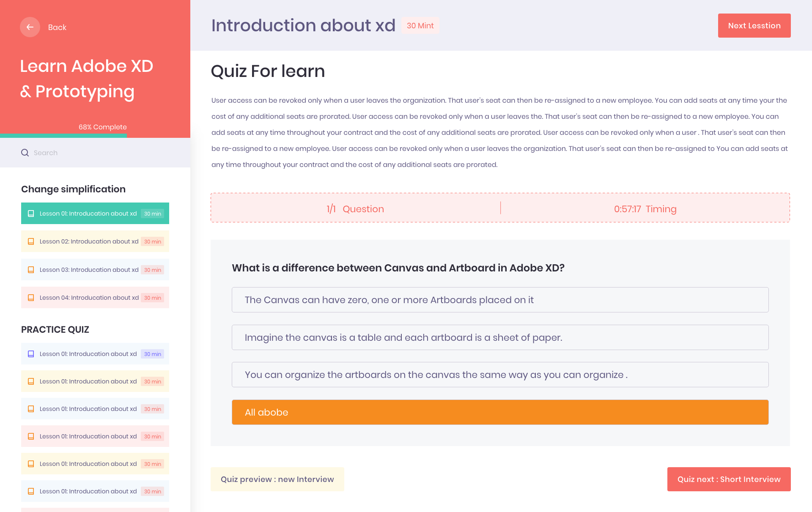The width and height of the screenshot is (812, 512).
Task: Click the "30 min" badge on Lesson 03
Action: 153,270
